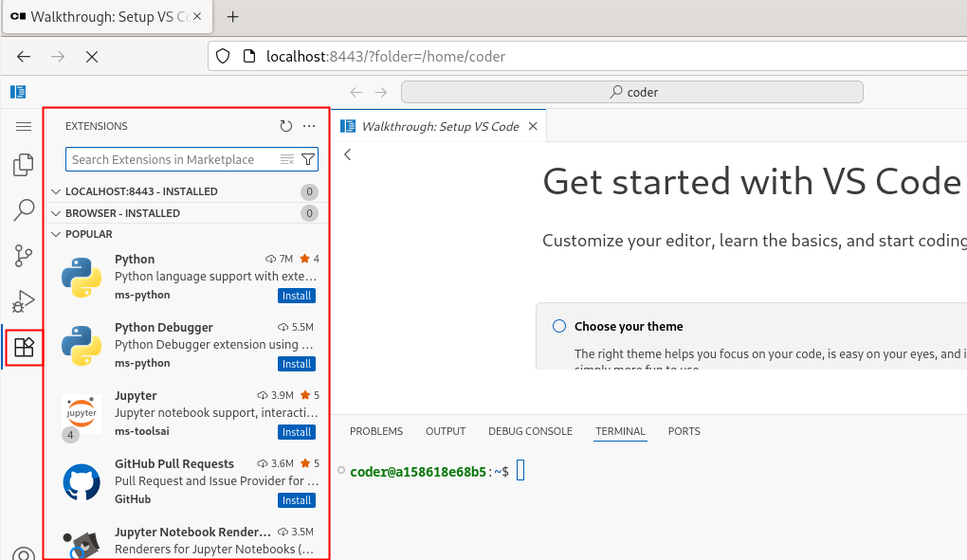Switch to the PROBLEMS panel tab

tap(376, 431)
